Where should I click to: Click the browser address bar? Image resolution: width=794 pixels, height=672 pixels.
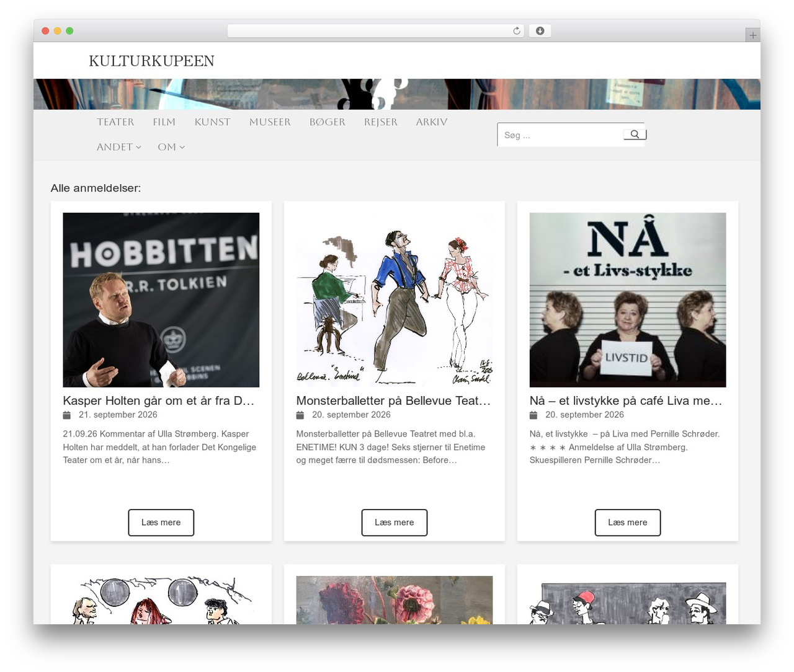click(376, 31)
